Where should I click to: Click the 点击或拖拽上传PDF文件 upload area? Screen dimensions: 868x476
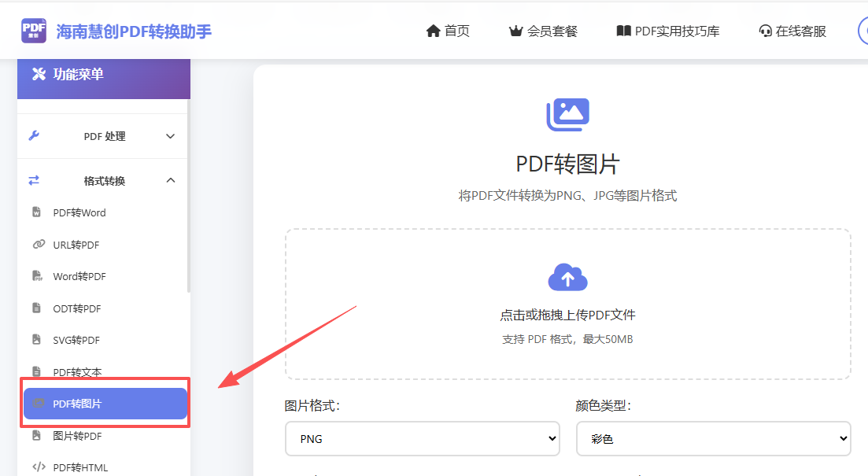tap(568, 304)
